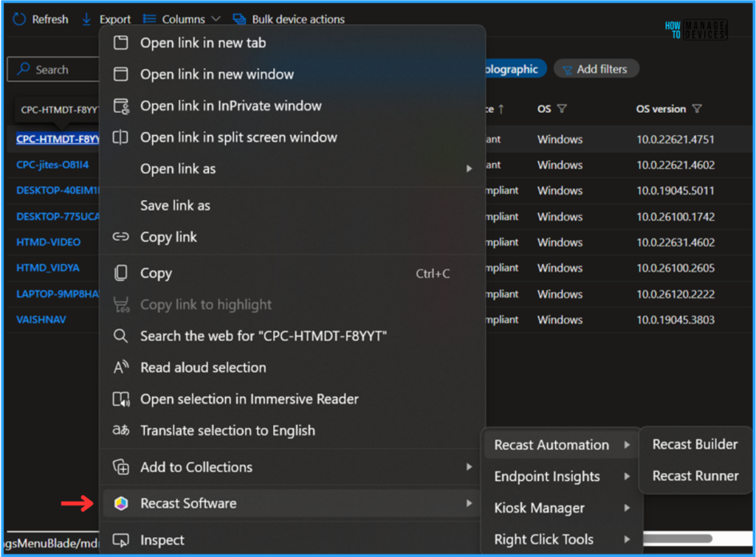Expand the Endpoint Insights submenu arrow

pyautogui.click(x=627, y=477)
